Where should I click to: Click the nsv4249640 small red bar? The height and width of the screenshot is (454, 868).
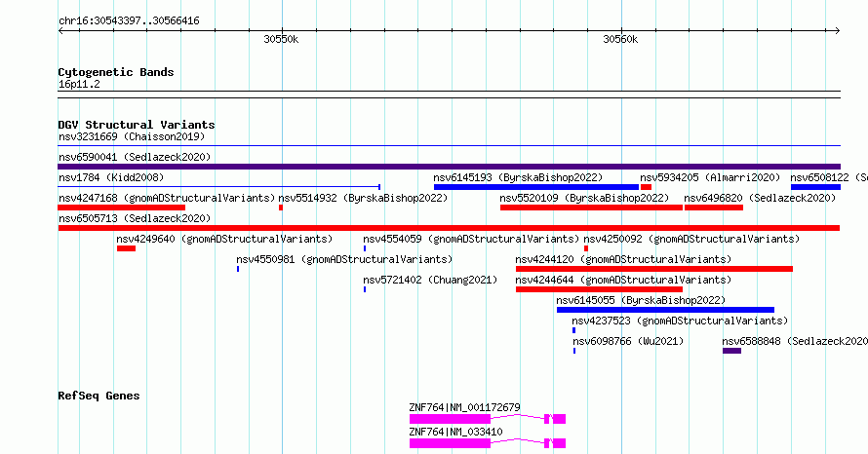pyautogui.click(x=126, y=248)
